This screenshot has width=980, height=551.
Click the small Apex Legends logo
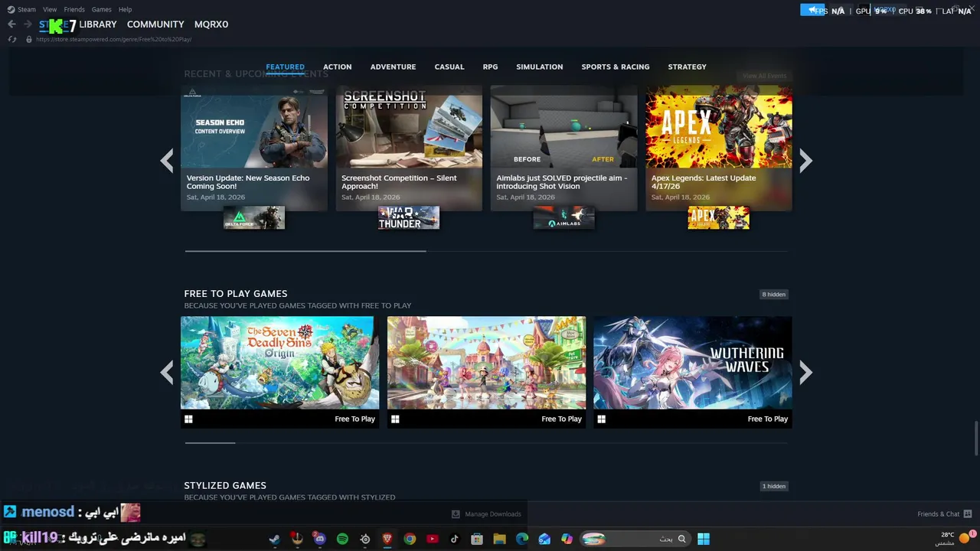718,217
